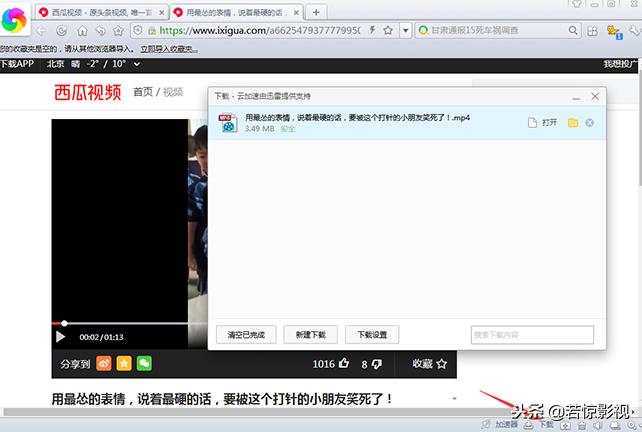The width and height of the screenshot is (642, 432).
Task: Switch to the 用最怂的表情 tab
Action: click(x=237, y=13)
